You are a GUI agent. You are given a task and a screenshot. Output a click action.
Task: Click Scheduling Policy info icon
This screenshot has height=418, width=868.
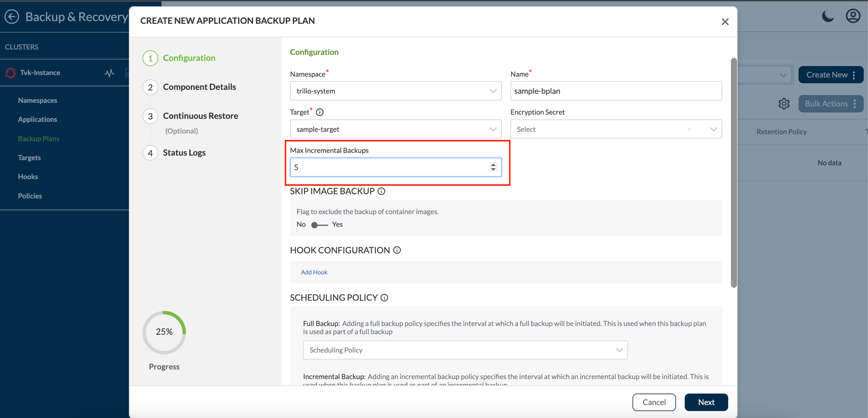(384, 297)
